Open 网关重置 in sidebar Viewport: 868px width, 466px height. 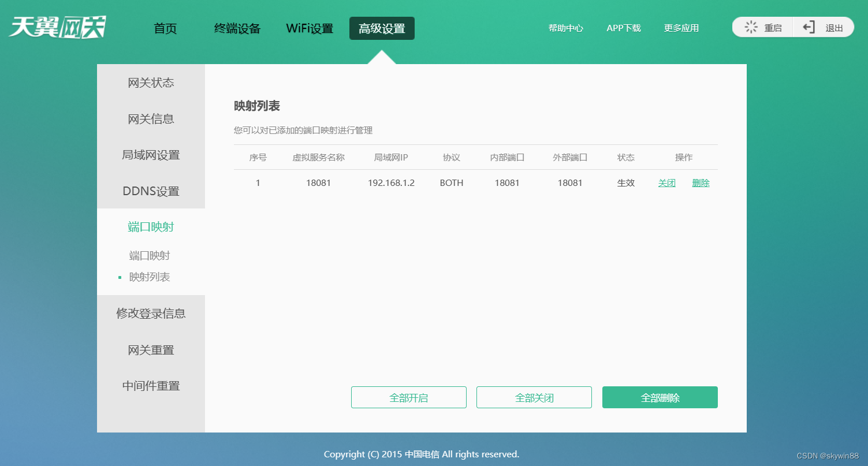click(x=151, y=350)
